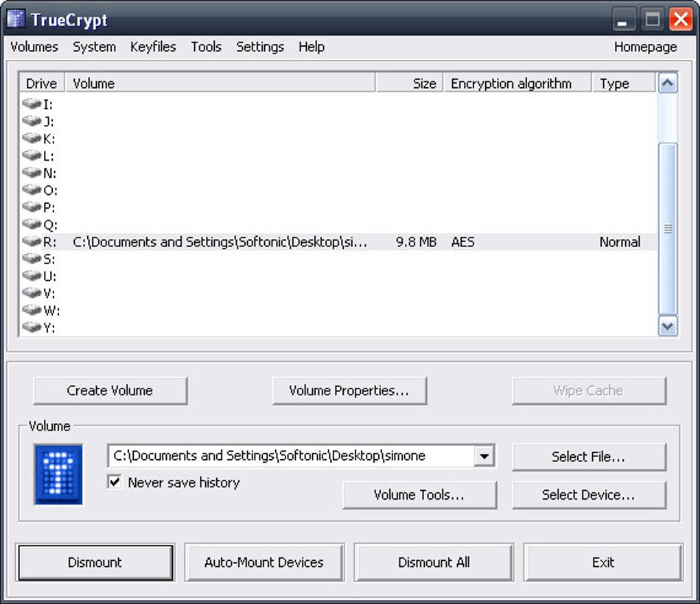Click the drive list scrollbar thumb
This screenshot has width=700, height=604.
coord(668,229)
